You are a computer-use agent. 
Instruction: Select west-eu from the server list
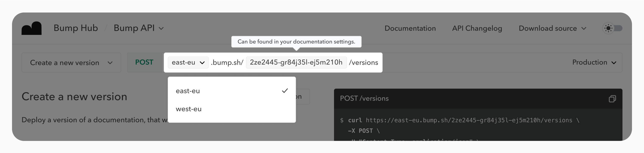pos(189,109)
